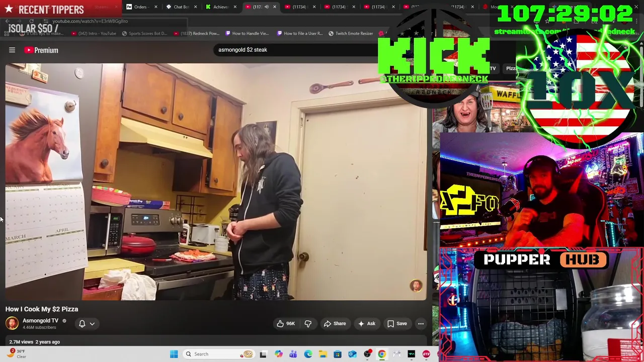Open Microsoft Edge from the taskbar
Image resolution: width=644 pixels, height=362 pixels.
[308, 354]
